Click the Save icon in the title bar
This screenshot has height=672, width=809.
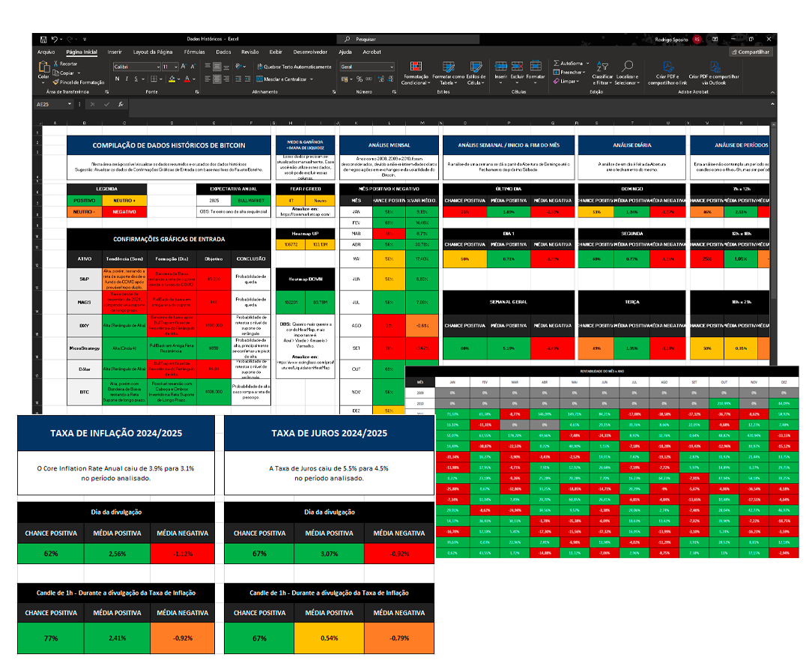[43, 39]
